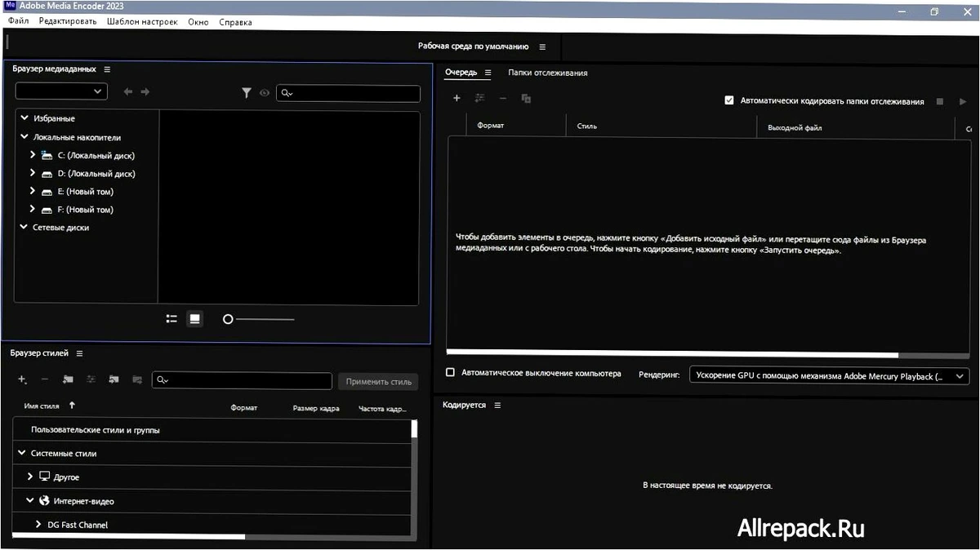Click the Формат column header in the queue
980x550 pixels.
point(491,127)
